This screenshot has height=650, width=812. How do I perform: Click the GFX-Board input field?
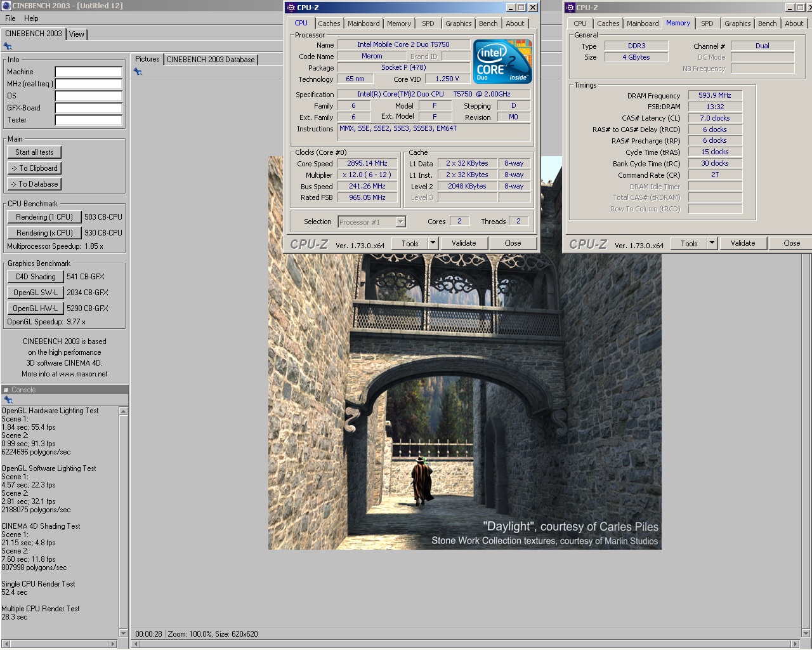point(89,108)
